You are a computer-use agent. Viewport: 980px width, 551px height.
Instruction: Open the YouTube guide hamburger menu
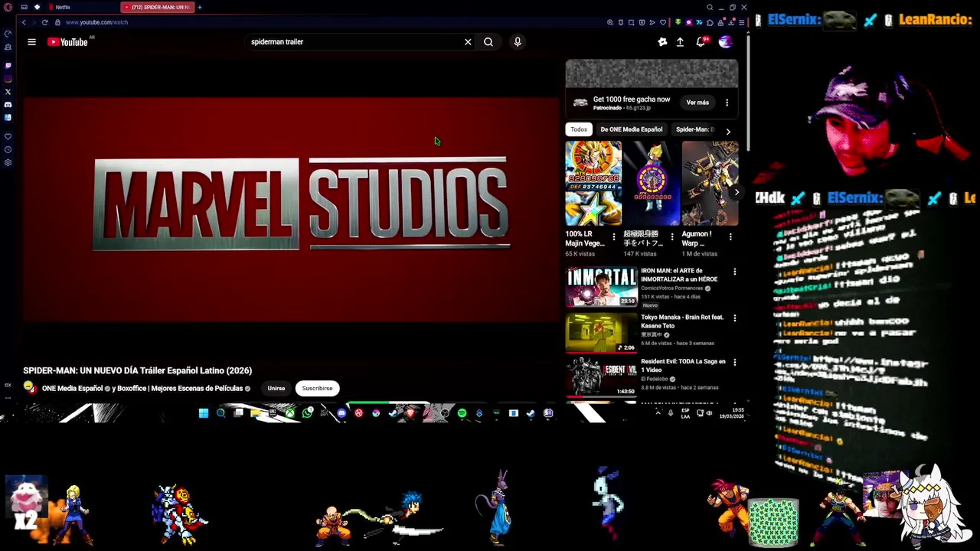[31, 42]
